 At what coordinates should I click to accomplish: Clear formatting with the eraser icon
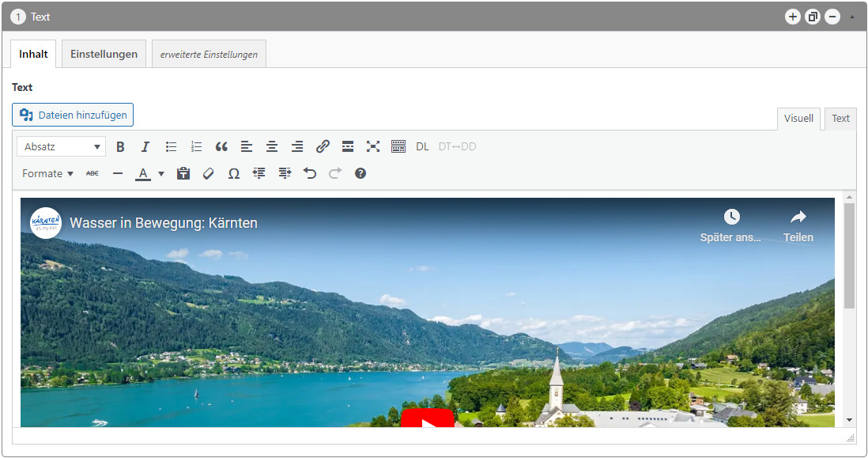point(209,173)
